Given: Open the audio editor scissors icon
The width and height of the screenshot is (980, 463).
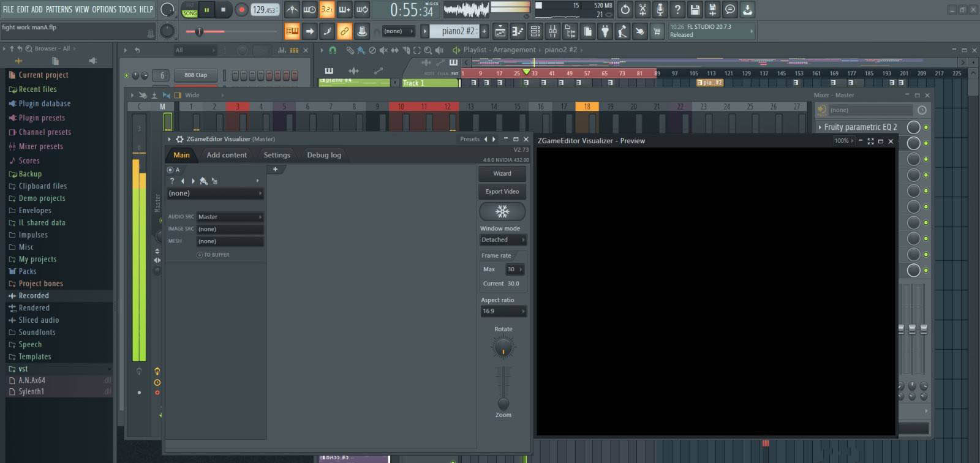Looking at the screenshot, I should (643, 9).
